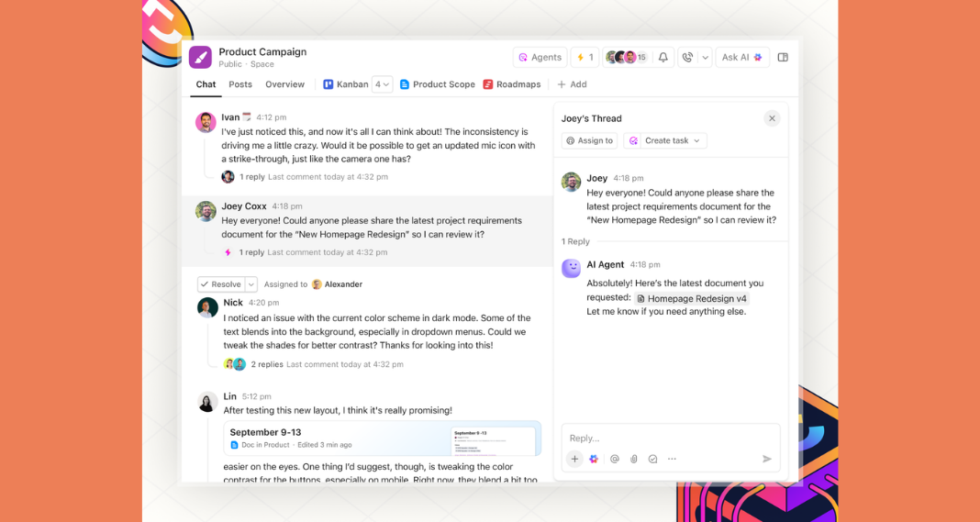Click the @ mention icon in reply toolbar
The image size is (980, 522).
tap(615, 459)
